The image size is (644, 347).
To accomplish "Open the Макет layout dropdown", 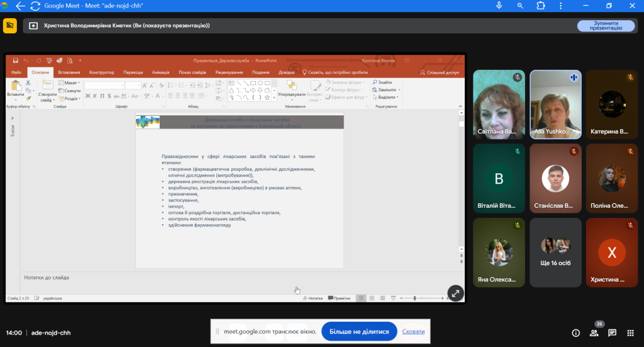I will pyautogui.click(x=70, y=82).
